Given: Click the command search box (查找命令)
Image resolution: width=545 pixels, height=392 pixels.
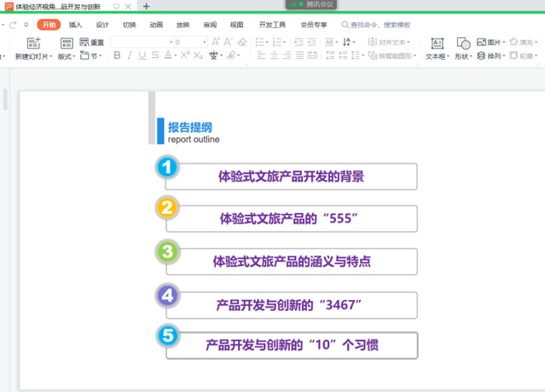Looking at the screenshot, I should (x=380, y=25).
